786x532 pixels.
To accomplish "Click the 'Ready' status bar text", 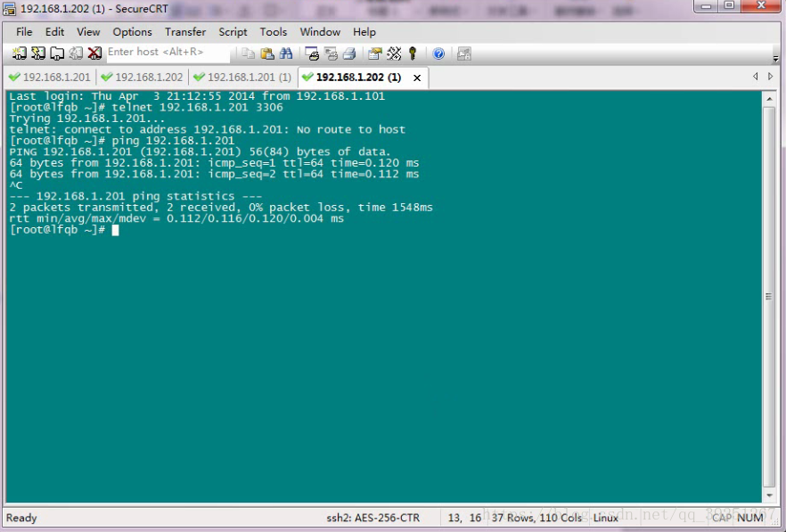I will pyautogui.click(x=21, y=518).
